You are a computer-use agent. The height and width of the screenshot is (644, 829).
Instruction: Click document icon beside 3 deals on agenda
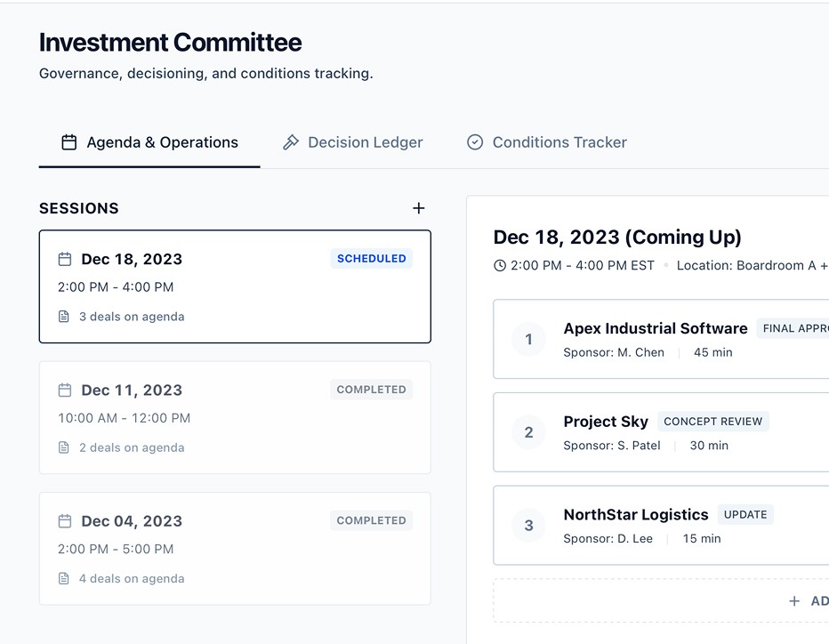64,317
